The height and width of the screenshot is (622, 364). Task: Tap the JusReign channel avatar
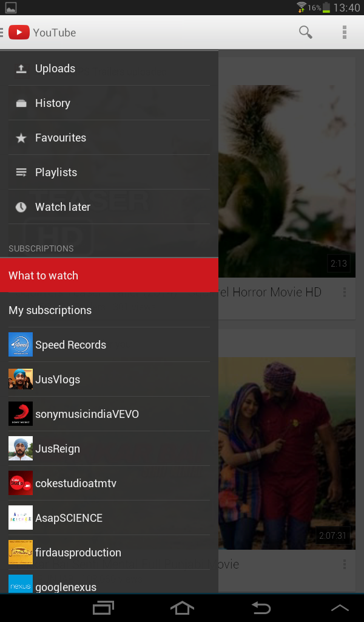21,449
